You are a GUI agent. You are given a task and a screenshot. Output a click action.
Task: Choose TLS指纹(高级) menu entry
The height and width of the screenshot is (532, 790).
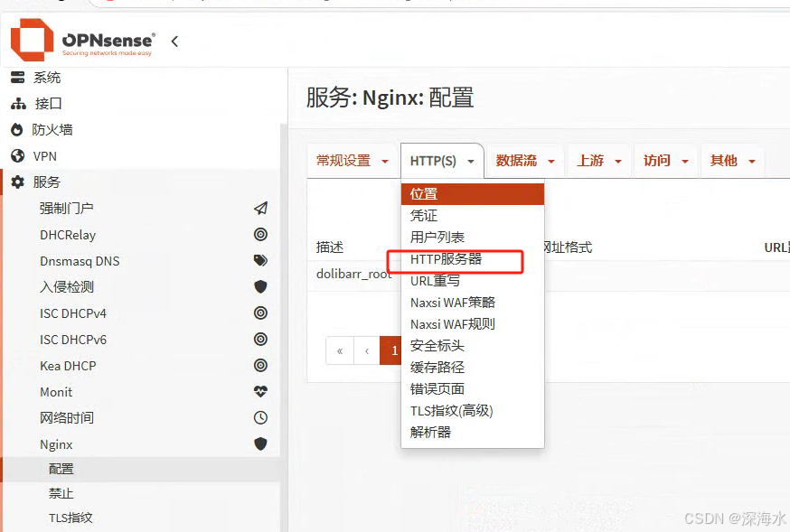click(x=473, y=411)
